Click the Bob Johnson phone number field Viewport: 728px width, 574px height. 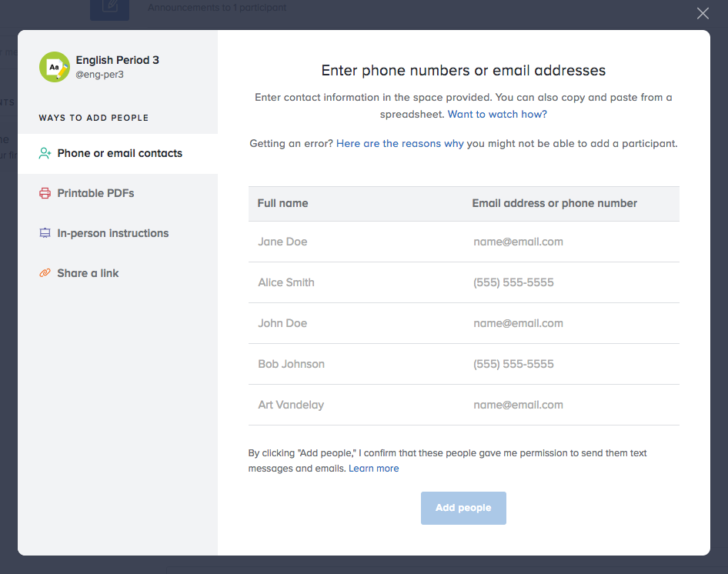click(x=572, y=364)
